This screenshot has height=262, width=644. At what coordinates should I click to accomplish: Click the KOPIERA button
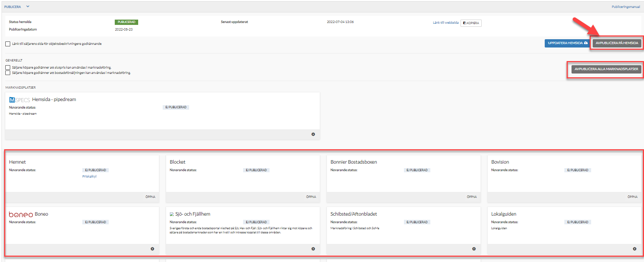471,23
